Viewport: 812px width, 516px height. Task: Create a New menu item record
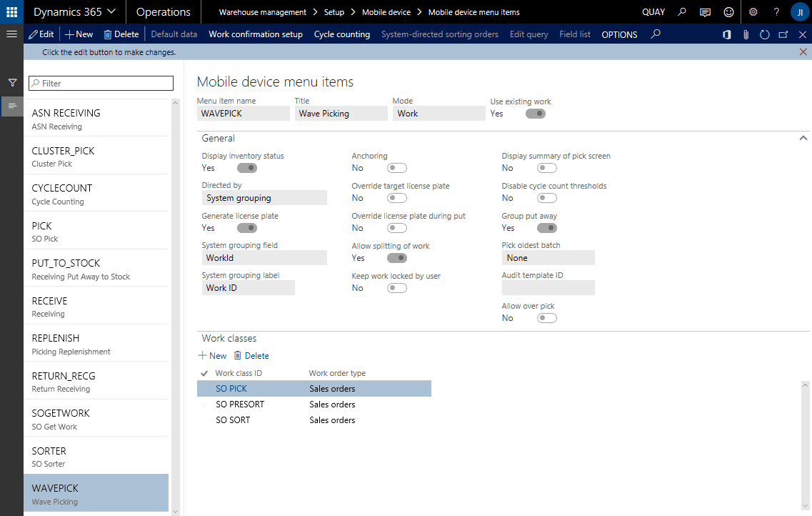[79, 34]
